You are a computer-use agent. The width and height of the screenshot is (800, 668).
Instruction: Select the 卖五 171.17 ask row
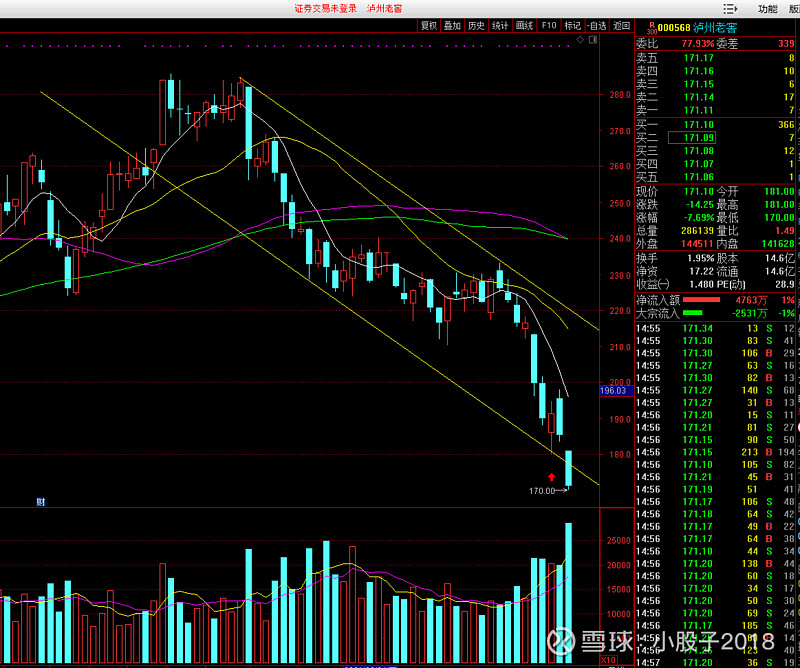(715, 58)
